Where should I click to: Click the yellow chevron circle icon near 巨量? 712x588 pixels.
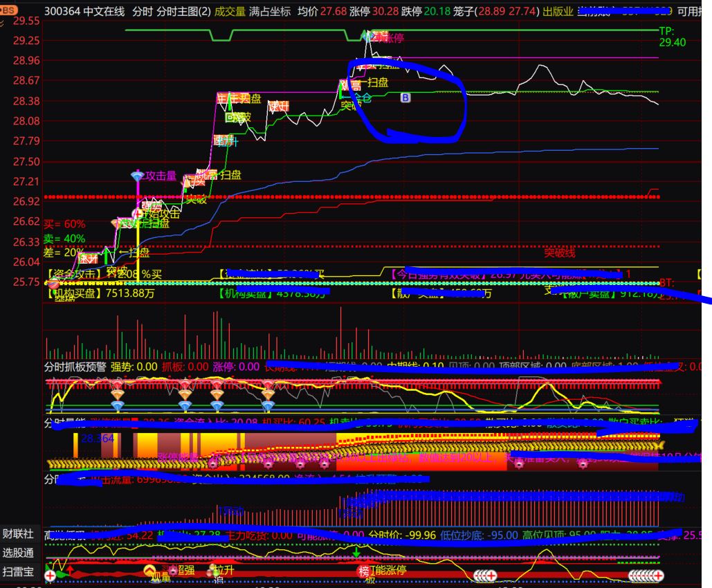(149, 570)
